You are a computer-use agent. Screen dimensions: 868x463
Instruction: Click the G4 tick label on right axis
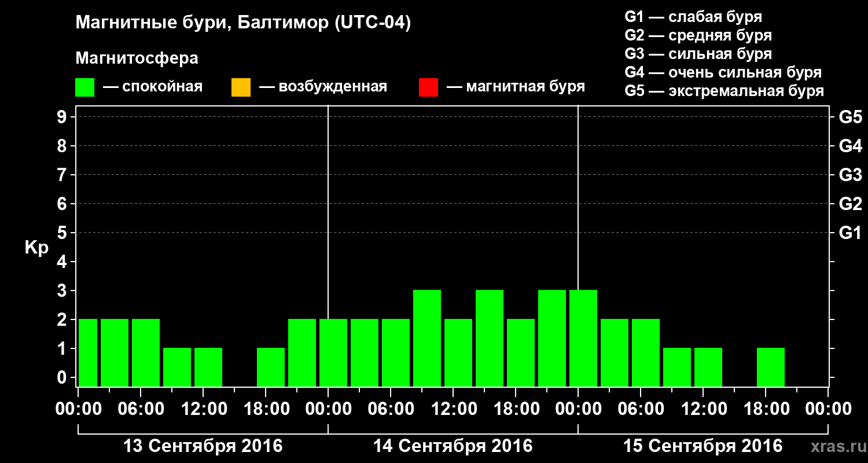(x=850, y=146)
